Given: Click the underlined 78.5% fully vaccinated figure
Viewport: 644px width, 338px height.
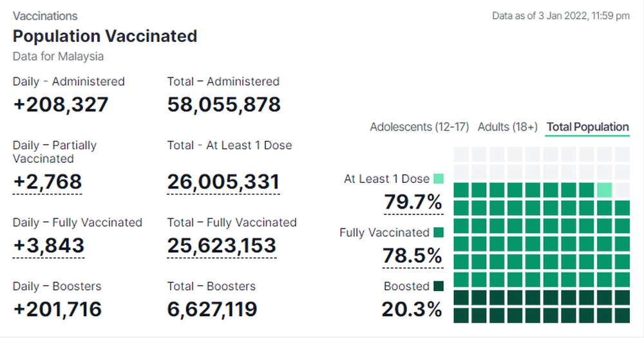Looking at the screenshot, I should [x=413, y=256].
